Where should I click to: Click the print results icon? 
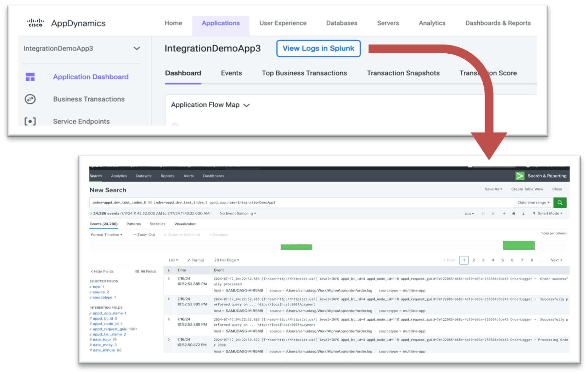514,214
